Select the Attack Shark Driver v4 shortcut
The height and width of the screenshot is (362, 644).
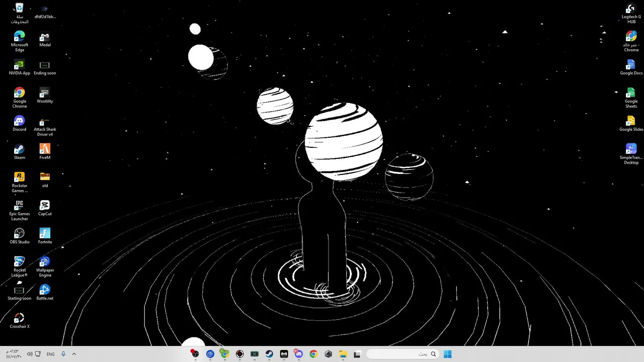(45, 126)
